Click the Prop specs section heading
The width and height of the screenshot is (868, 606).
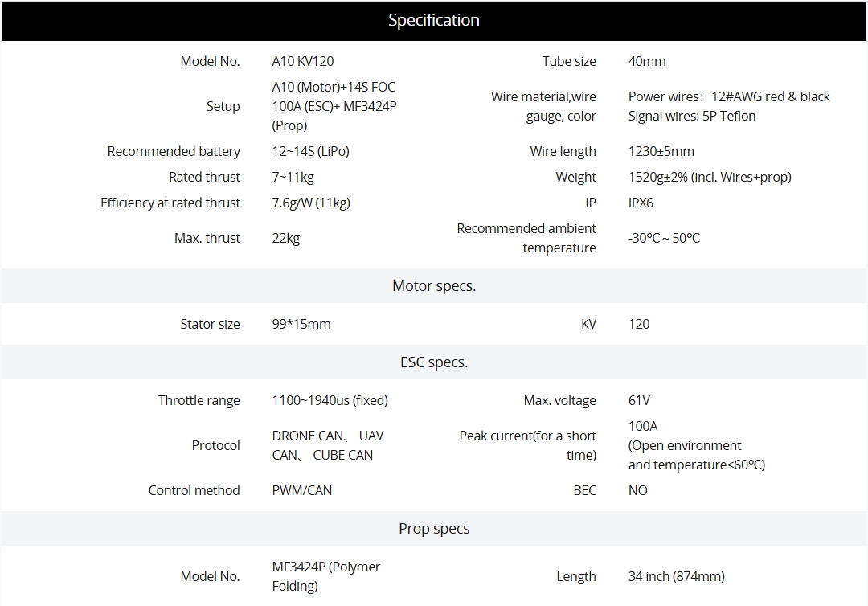(x=434, y=529)
